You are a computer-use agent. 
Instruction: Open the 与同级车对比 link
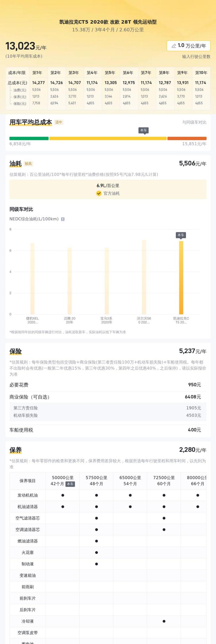click(x=194, y=122)
